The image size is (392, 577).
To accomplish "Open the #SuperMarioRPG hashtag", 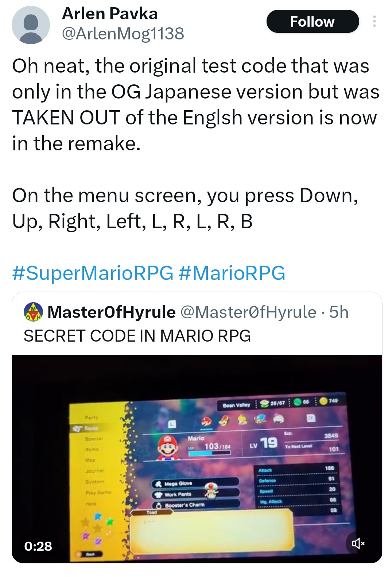I will click(x=93, y=273).
